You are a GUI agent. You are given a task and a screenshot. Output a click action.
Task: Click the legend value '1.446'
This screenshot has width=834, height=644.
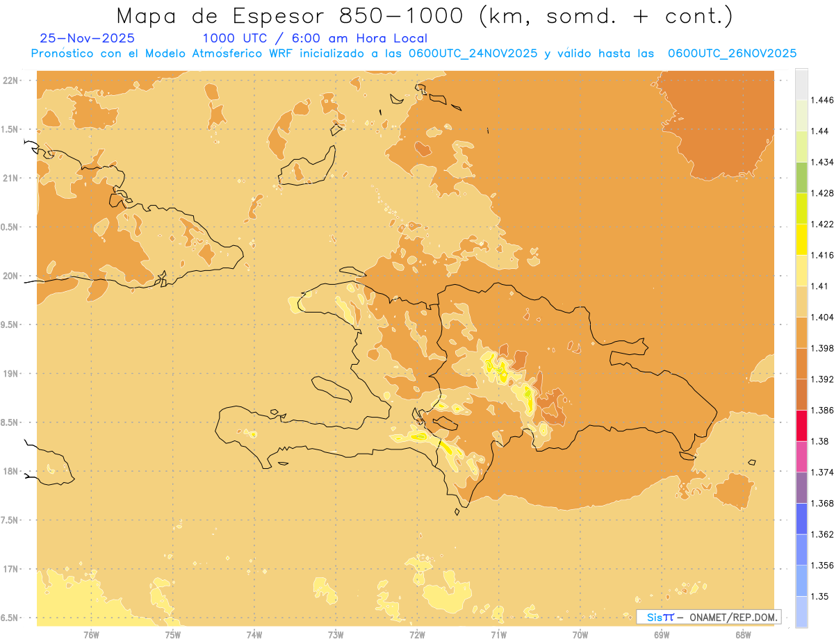click(823, 100)
